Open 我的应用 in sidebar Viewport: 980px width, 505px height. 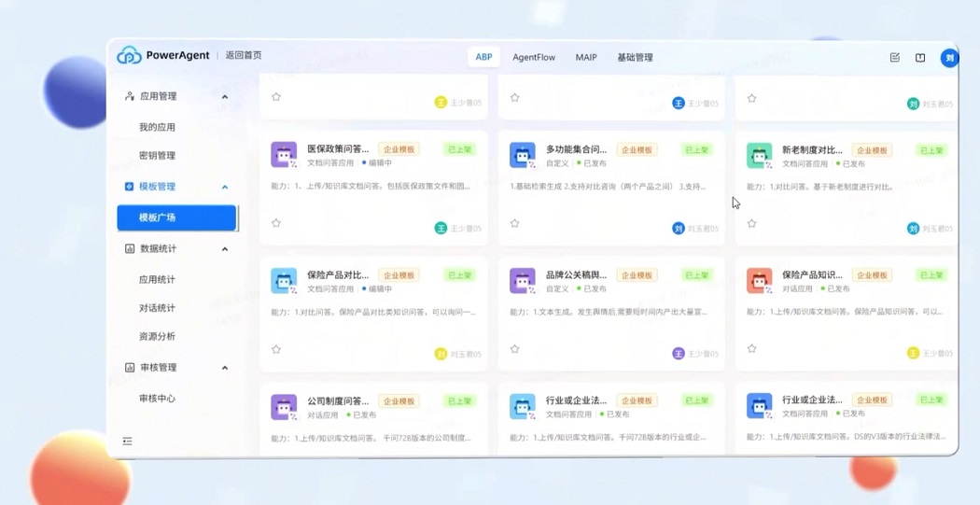[157, 127]
